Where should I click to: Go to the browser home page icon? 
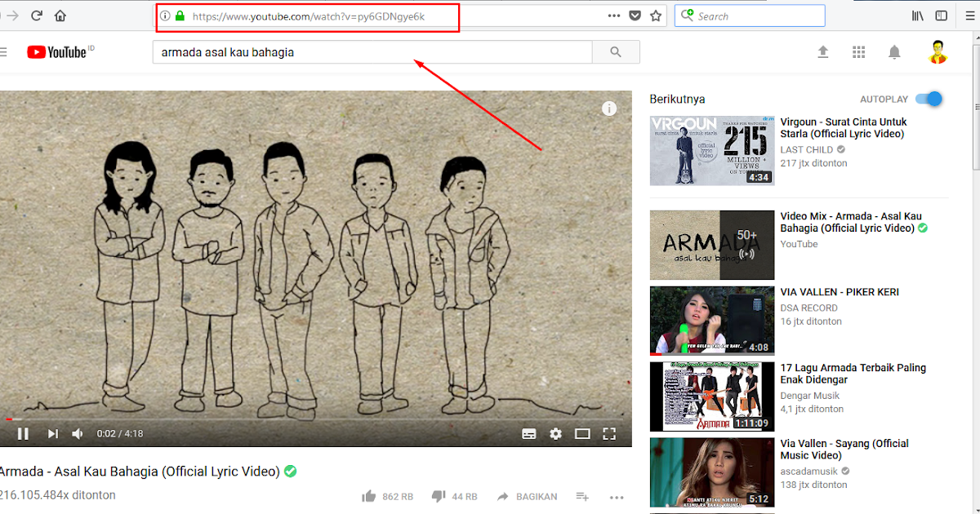(x=60, y=16)
